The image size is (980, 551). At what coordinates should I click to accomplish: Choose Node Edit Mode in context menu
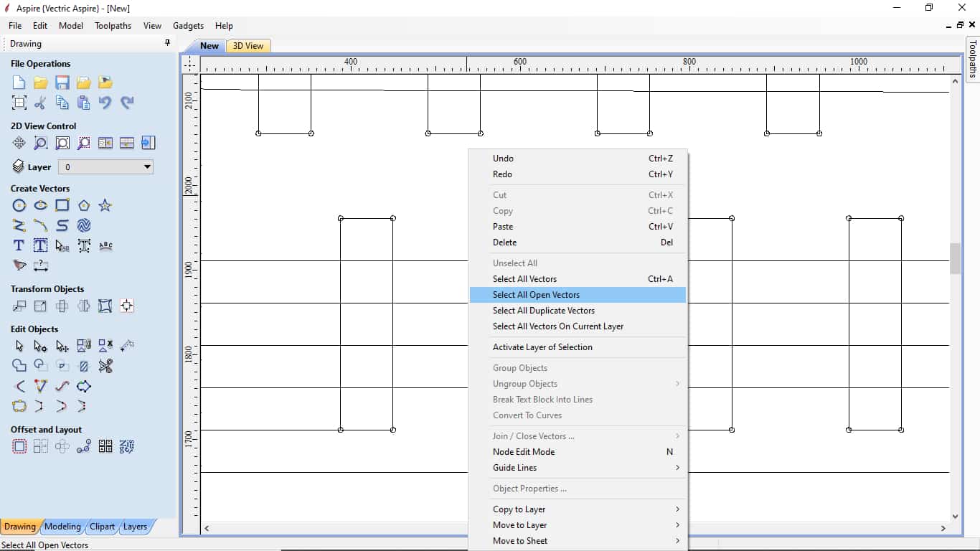(578, 452)
